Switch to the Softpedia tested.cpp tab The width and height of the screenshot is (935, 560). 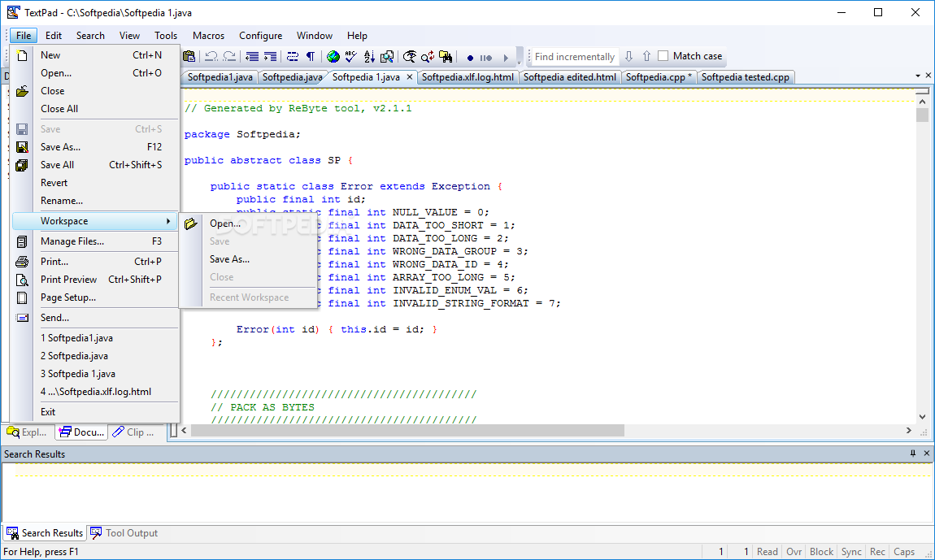(746, 77)
